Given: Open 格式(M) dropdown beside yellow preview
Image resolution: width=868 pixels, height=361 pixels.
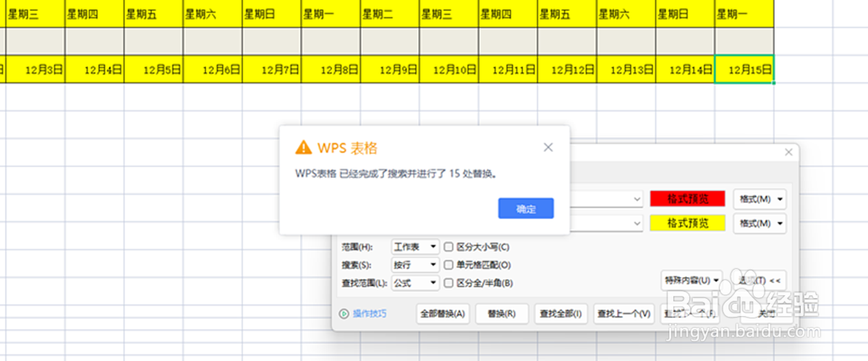Looking at the screenshot, I should [759, 223].
